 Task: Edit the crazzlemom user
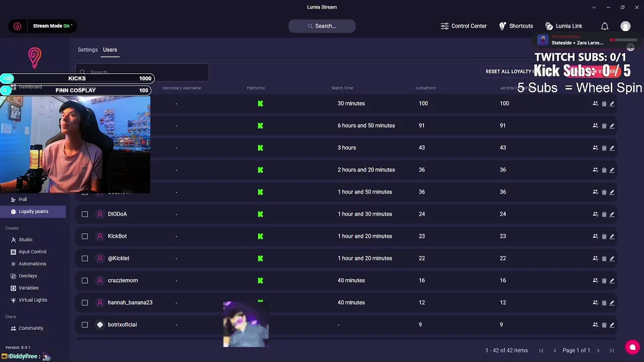coord(612,281)
